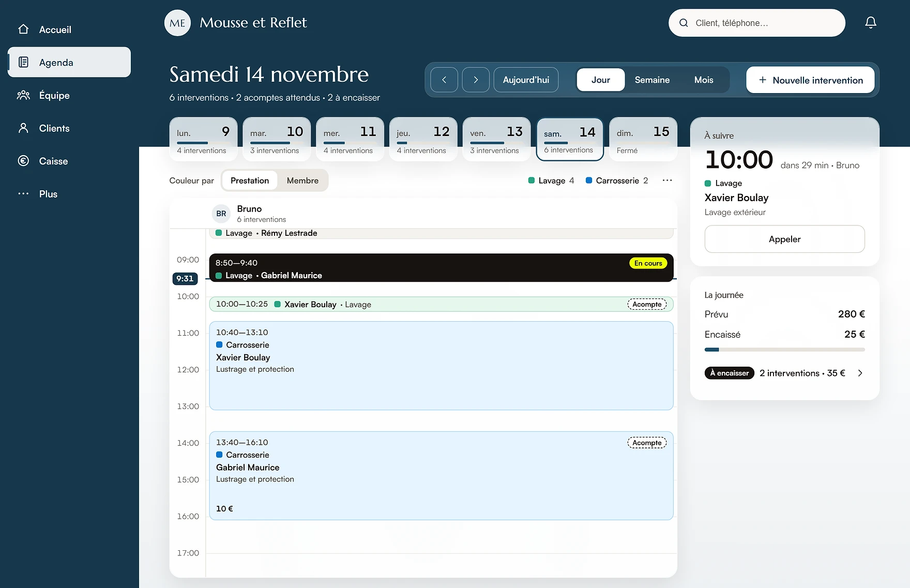Select jeu. 12 day card

(423, 139)
